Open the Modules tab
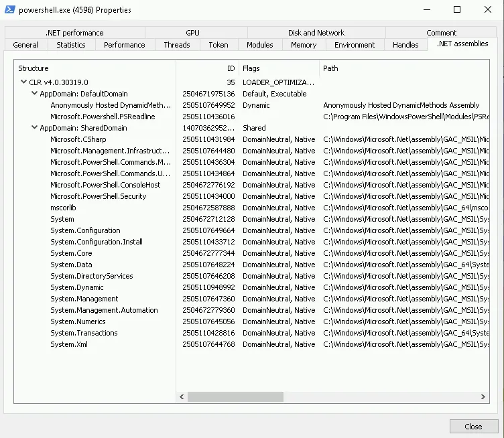504x438 pixels. [260, 45]
